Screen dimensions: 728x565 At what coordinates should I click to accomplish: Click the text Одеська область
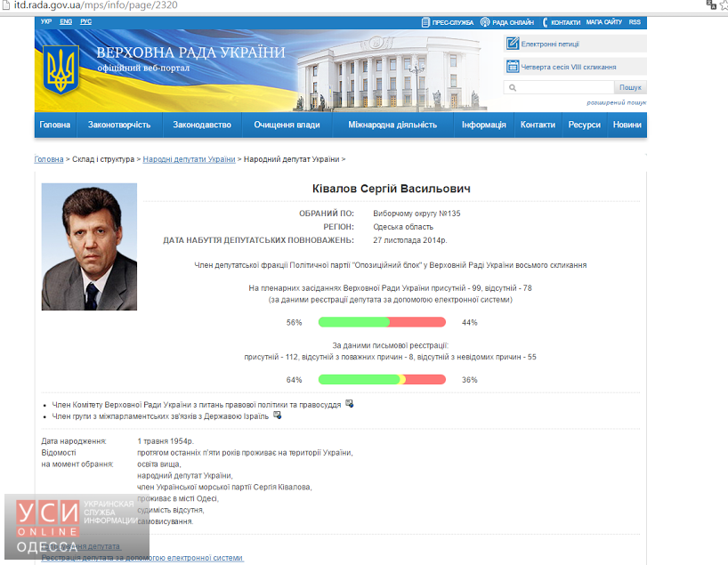coord(403,227)
